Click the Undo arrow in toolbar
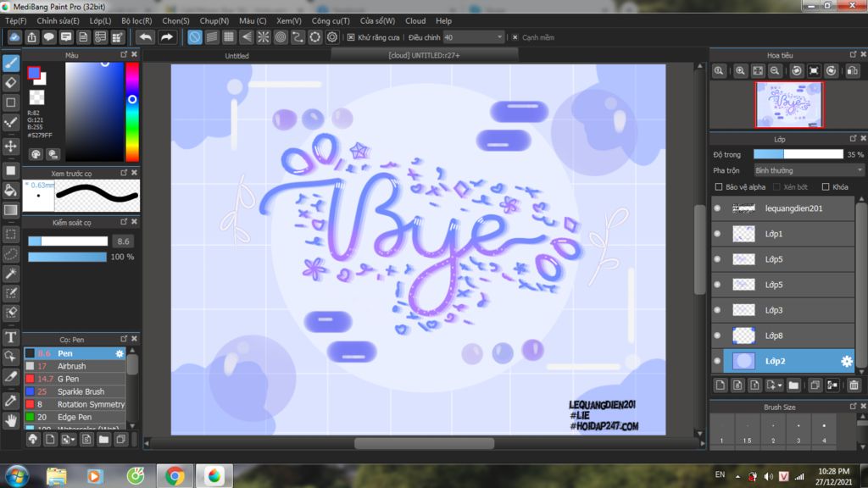 coord(146,37)
